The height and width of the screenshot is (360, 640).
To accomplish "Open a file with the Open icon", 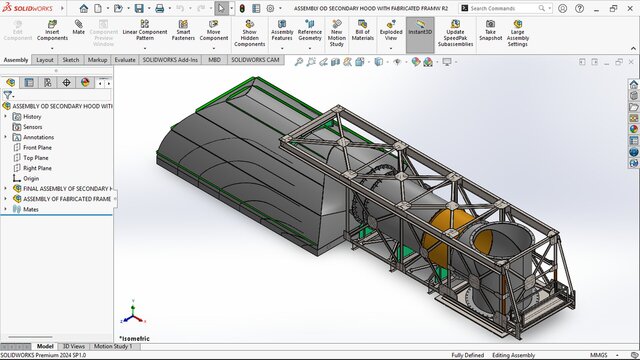I will coord(118,8).
